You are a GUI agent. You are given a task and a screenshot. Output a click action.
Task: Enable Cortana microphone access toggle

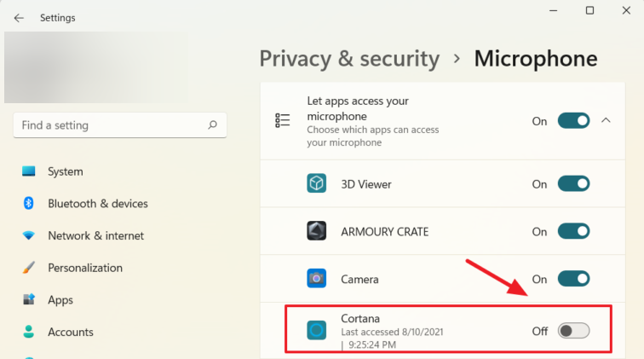click(573, 331)
